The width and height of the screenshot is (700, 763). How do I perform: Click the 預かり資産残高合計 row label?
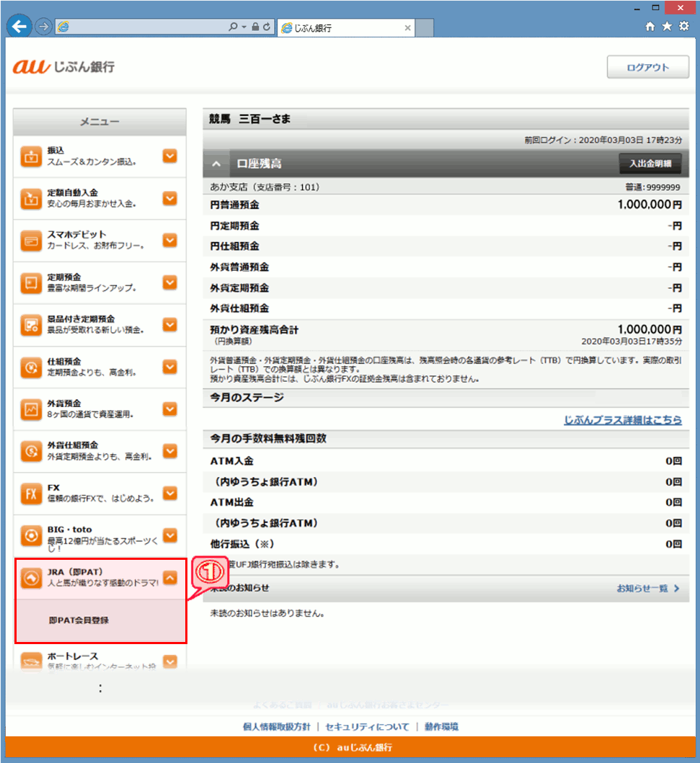click(254, 330)
